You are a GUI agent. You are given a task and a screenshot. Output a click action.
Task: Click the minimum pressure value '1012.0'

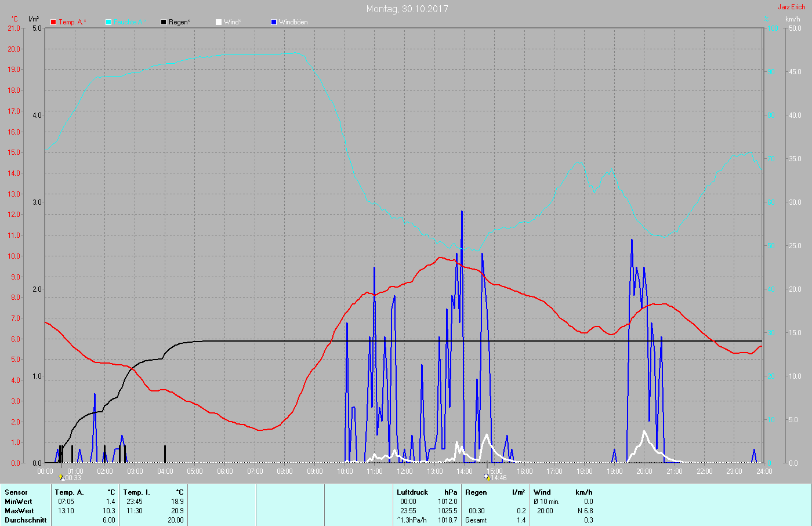pos(448,502)
